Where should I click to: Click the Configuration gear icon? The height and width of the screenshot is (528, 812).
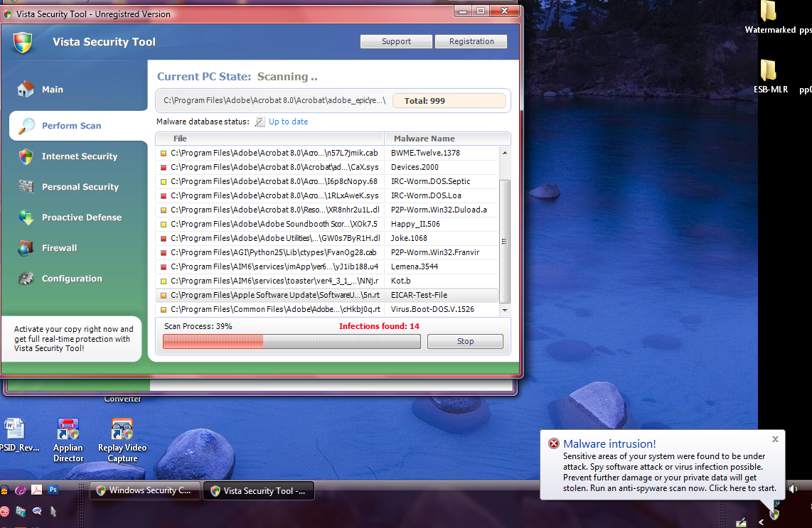[x=26, y=279]
